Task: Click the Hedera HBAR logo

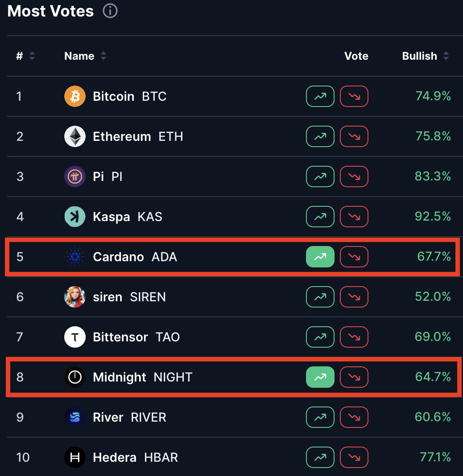Action: 75,457
